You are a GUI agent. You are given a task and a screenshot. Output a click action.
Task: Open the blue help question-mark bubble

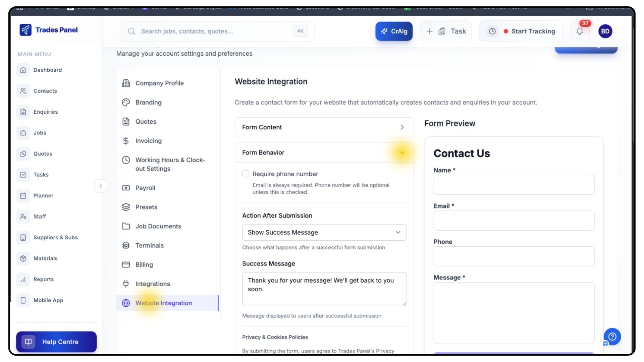pos(612,337)
